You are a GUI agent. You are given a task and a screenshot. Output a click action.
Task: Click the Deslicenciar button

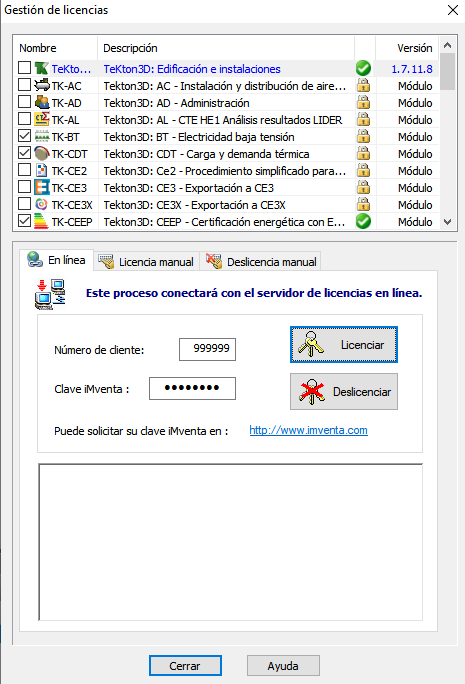(x=344, y=391)
